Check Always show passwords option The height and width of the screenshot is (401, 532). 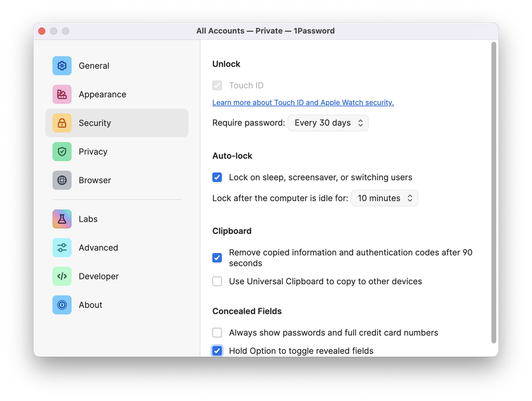pos(217,333)
